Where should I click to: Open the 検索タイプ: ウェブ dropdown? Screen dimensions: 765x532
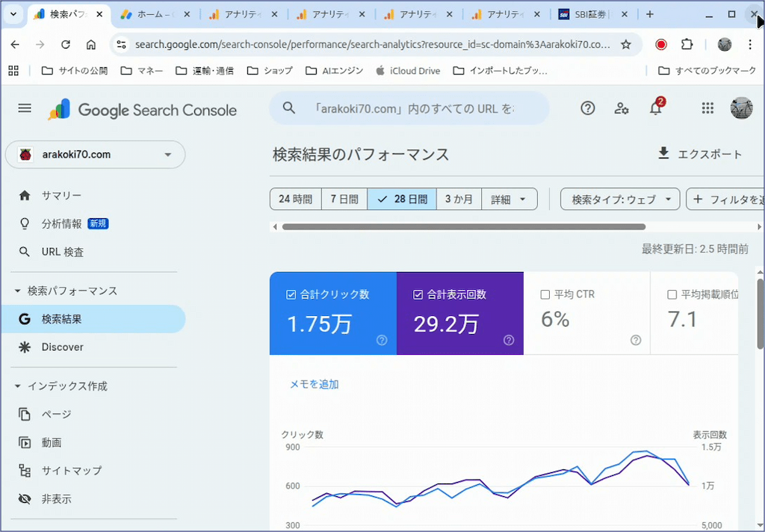click(620, 199)
